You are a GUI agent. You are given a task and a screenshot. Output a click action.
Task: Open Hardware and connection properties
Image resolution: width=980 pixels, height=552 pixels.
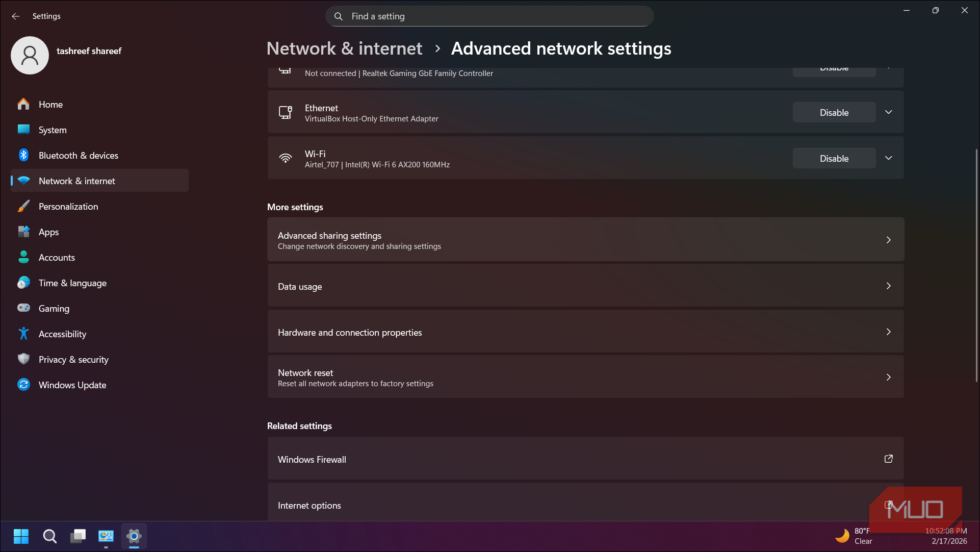click(585, 332)
